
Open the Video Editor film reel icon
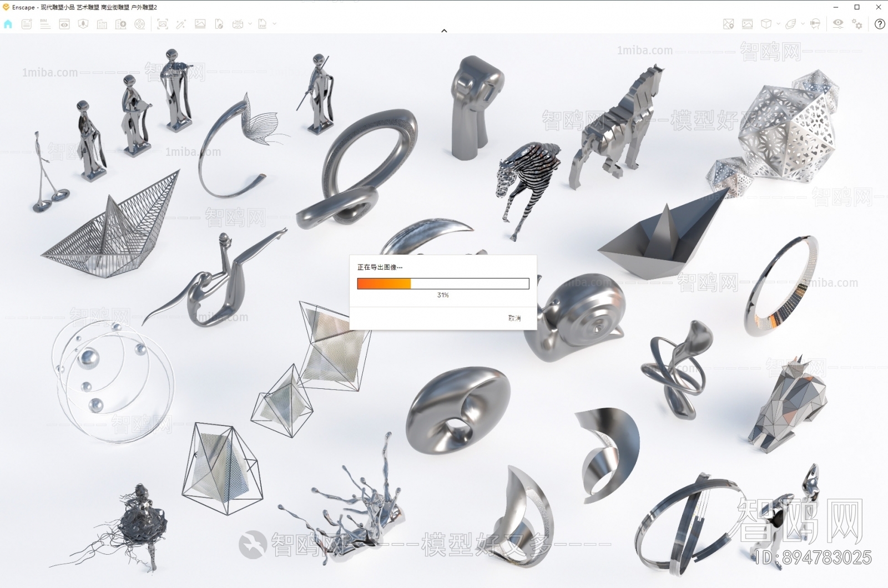[x=140, y=24]
